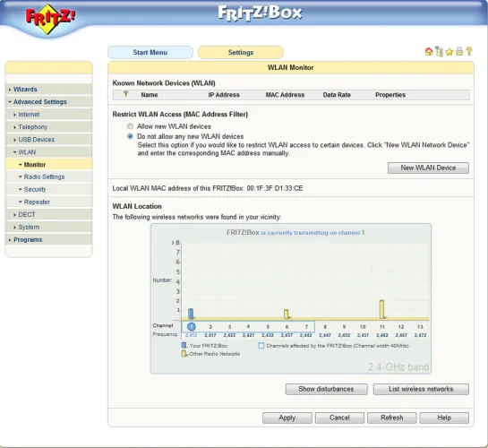The width and height of the screenshot is (488, 448).
Task: Click the highlighted channel 1 circle
Action: [191, 326]
